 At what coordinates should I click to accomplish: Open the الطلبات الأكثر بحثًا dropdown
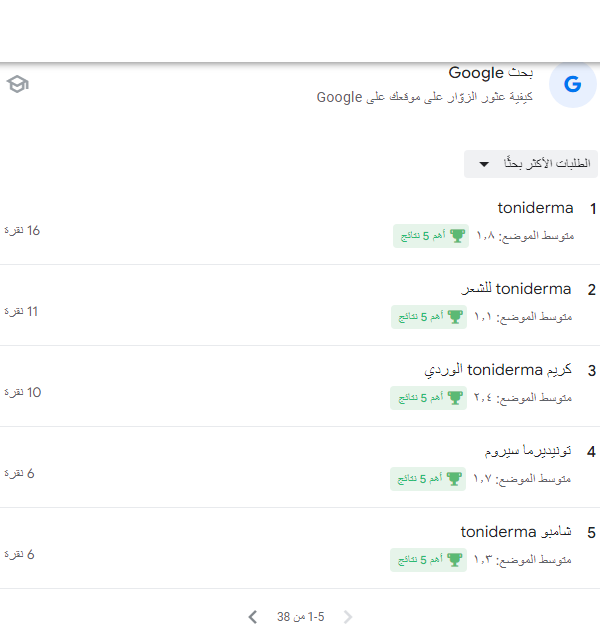point(531,164)
